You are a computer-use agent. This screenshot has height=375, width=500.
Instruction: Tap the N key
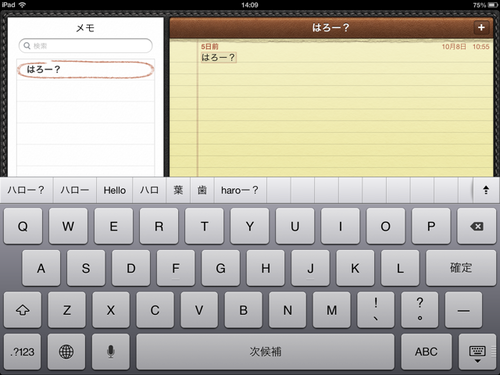287,310
